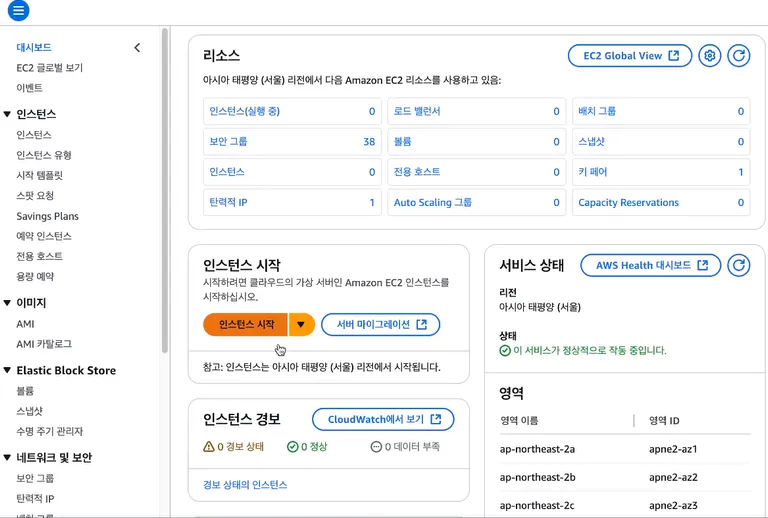Collapse the 인스턴스 sidebar section
768x518 pixels.
coord(8,114)
